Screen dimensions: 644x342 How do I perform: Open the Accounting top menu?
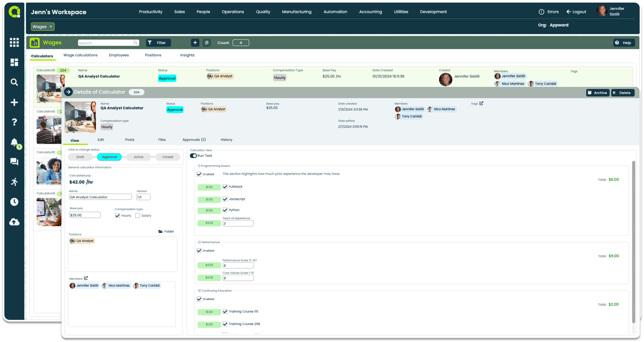(x=370, y=12)
